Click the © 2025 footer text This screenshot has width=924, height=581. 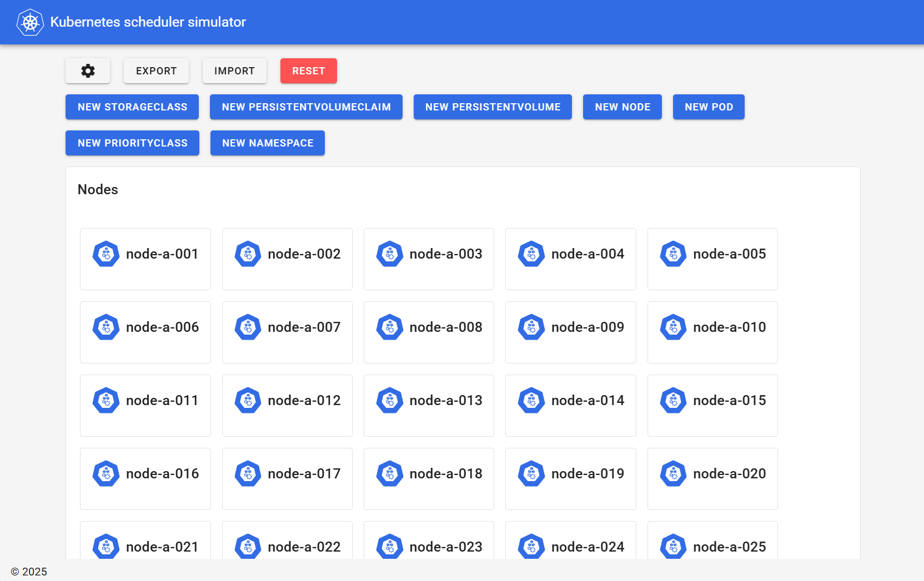[x=29, y=572]
